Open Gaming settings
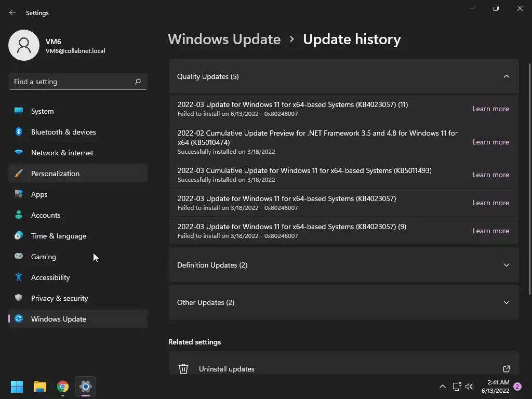Screen dimensions: 532x399 (x=78, y=256)
